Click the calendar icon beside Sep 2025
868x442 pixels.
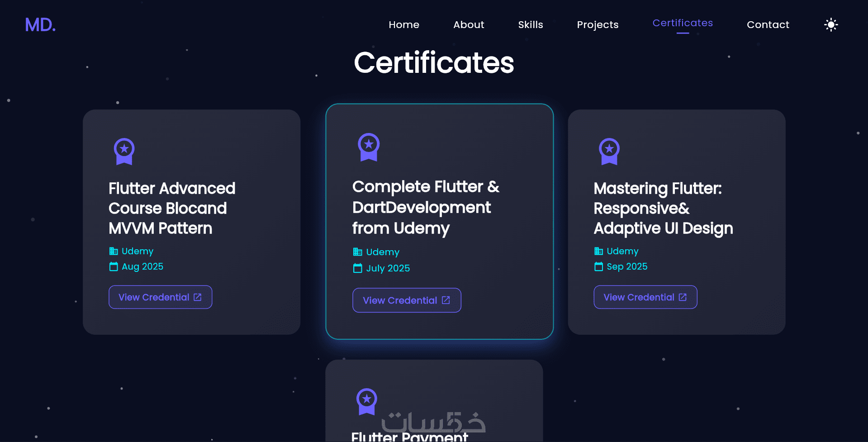(x=598, y=266)
